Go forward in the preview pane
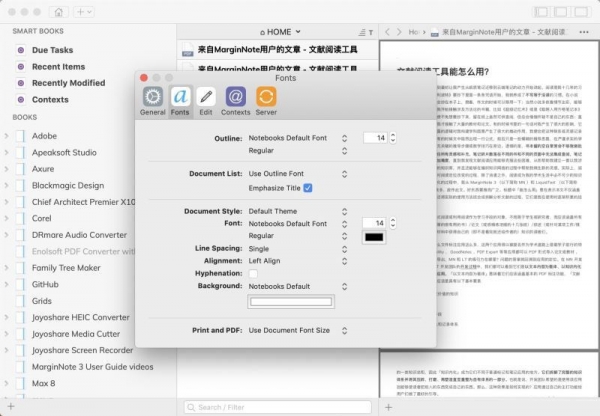This screenshot has height=416, width=600. (399, 32)
